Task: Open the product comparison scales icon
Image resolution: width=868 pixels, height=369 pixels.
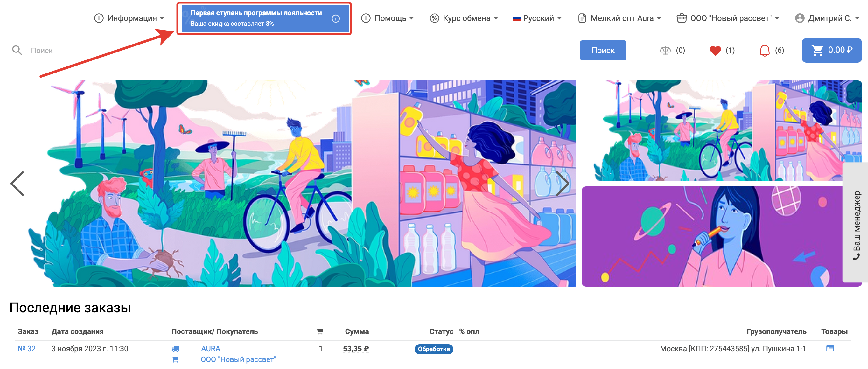Action: tap(665, 51)
